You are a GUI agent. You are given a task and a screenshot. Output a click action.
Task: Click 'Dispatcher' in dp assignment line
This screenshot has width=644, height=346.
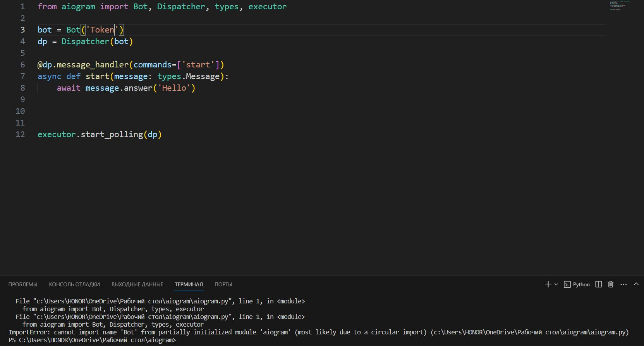(x=85, y=41)
